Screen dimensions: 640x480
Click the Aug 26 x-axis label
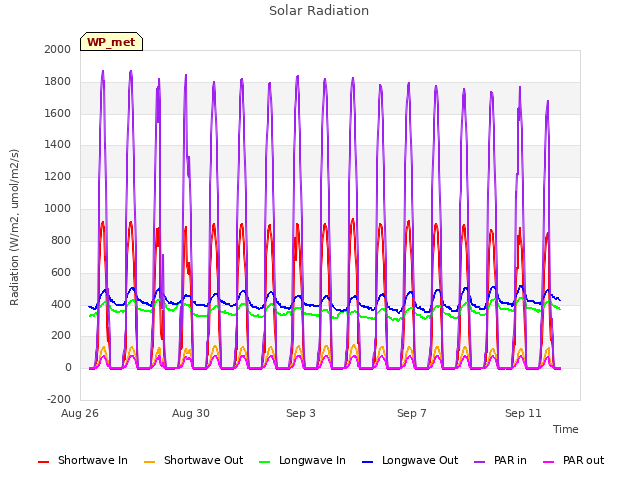(x=80, y=413)
